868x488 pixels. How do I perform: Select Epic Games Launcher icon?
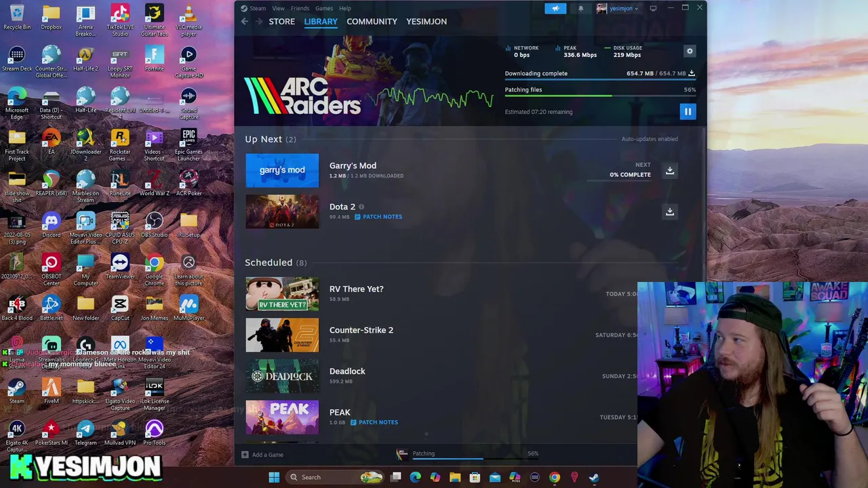coord(189,145)
